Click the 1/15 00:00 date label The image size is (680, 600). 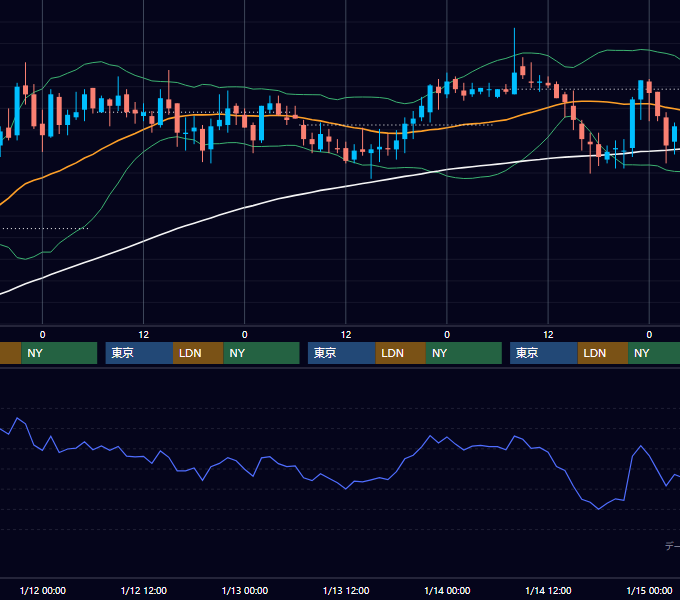click(x=649, y=590)
